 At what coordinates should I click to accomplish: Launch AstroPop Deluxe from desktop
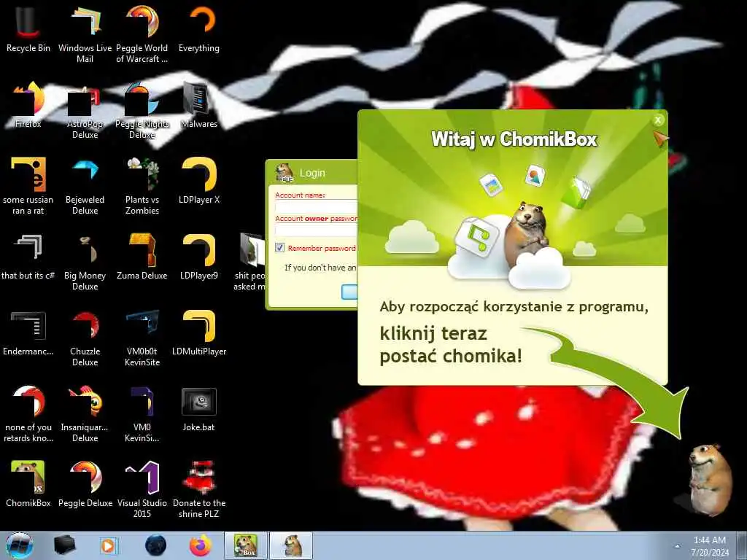pos(85,111)
